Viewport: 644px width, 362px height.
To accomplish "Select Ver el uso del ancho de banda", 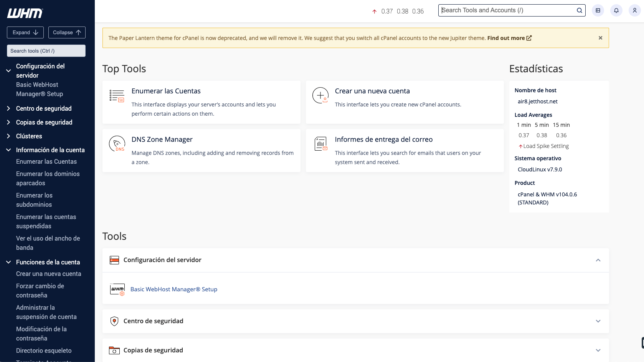I will (48, 243).
